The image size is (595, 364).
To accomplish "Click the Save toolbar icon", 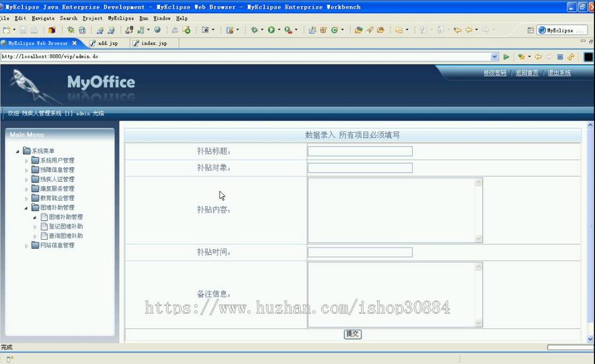I will (24, 30).
